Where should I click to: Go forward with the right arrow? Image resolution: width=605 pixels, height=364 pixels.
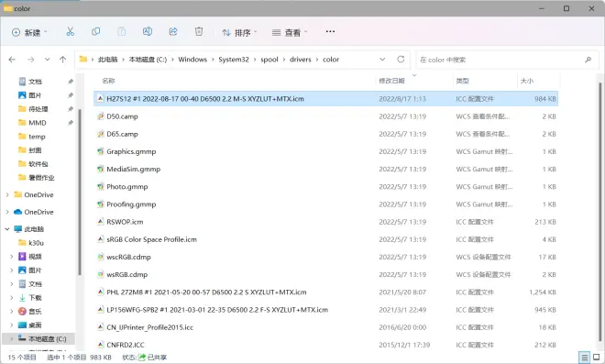(31, 60)
